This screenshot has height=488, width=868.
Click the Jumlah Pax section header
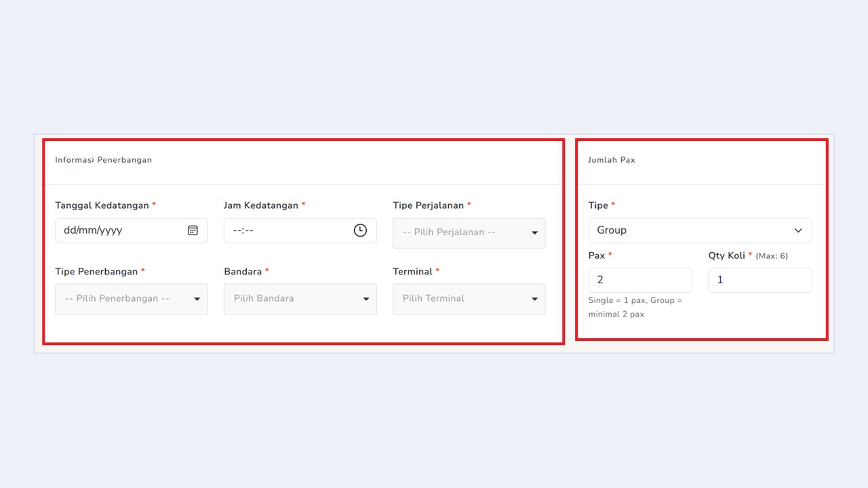point(612,160)
